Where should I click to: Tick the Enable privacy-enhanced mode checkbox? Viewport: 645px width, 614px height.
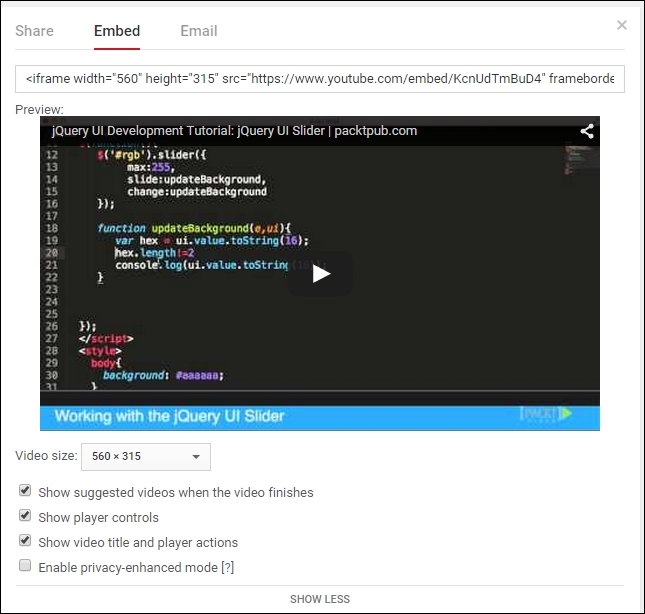pyautogui.click(x=24, y=567)
